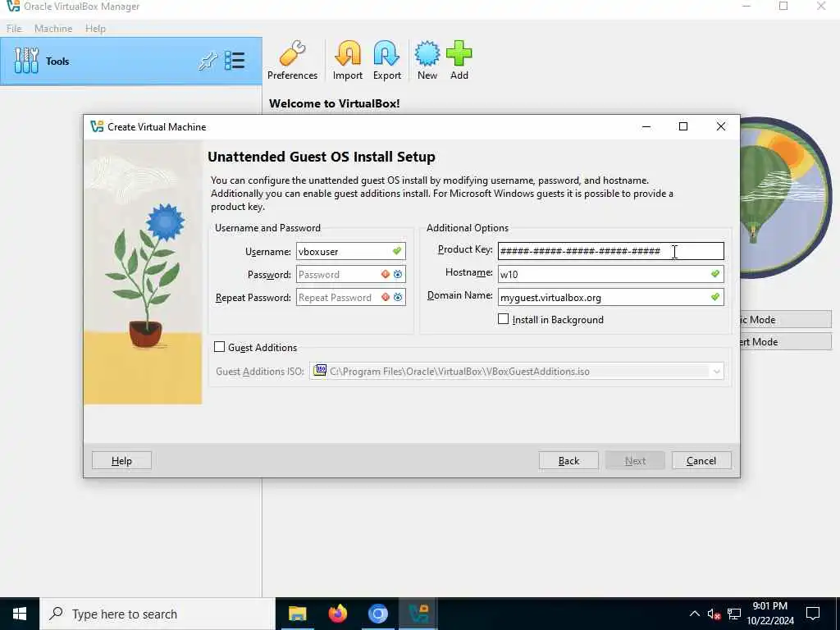Click the Help button in the dialog
This screenshot has height=630, width=840.
coord(121,461)
